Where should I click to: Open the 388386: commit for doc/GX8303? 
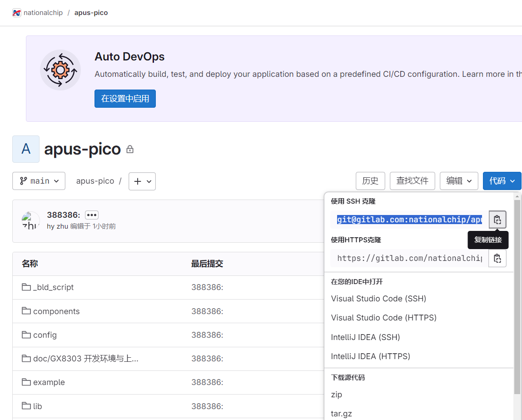[x=207, y=358]
